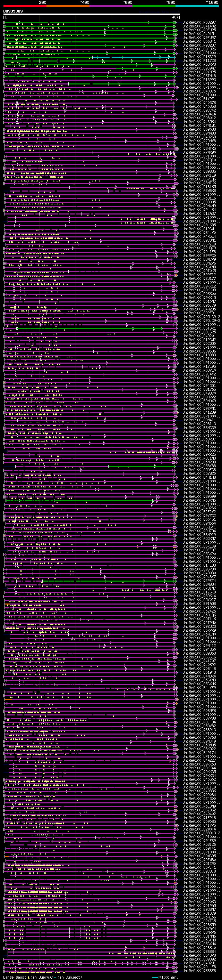Click the red ~20% identity color legend
222x980 pixels.
(25, 6)
